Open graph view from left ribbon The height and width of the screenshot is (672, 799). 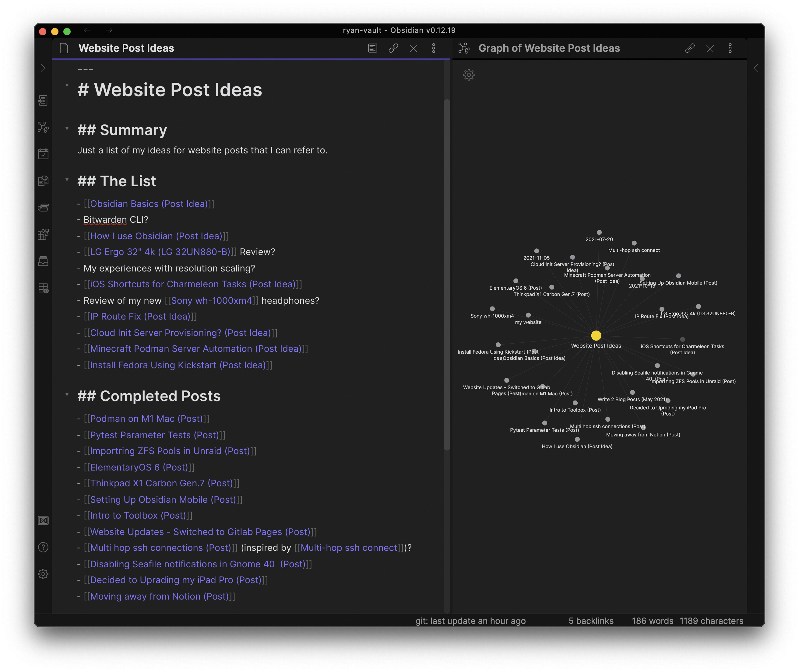(x=43, y=127)
